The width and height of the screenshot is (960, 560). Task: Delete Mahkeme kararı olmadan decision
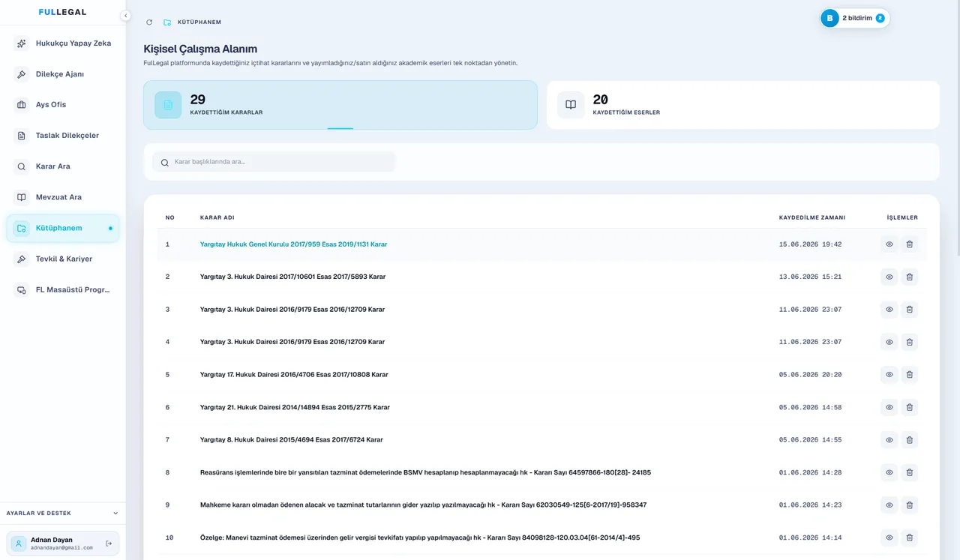coord(910,505)
